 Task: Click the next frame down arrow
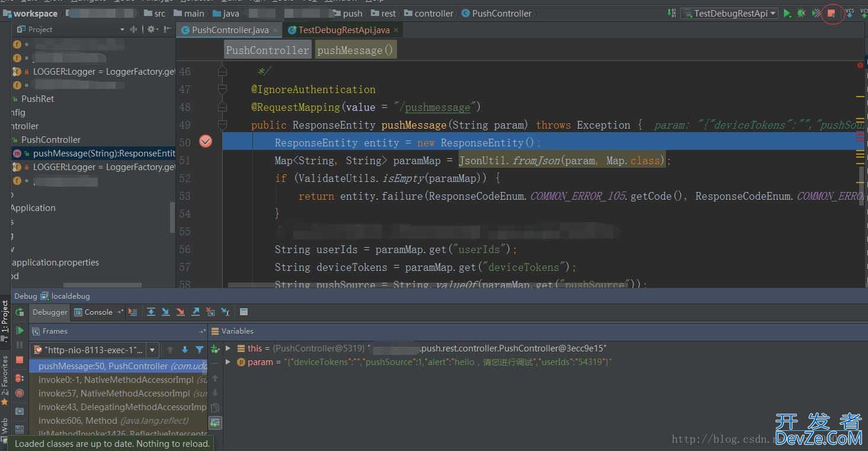click(185, 350)
